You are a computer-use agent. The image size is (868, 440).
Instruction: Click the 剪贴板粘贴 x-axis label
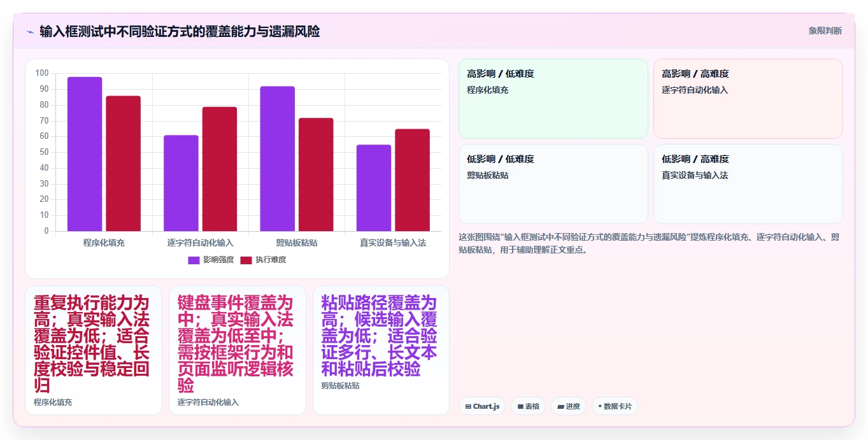pos(297,243)
